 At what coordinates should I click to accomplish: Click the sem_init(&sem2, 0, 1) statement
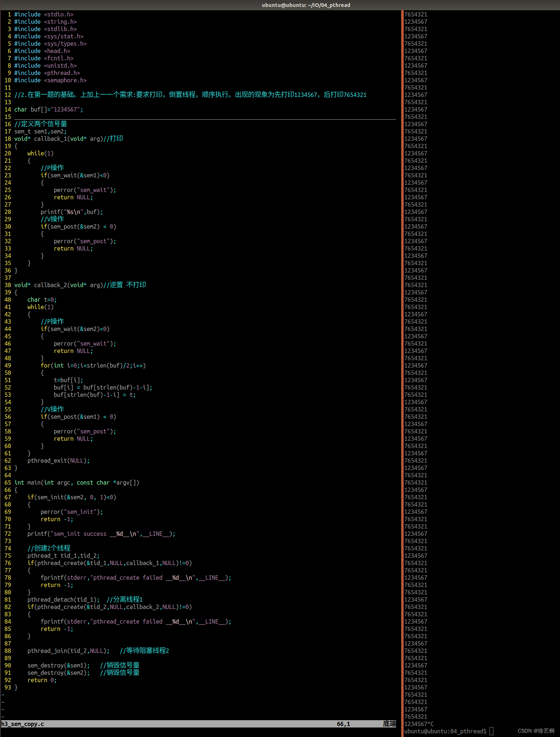72,497
